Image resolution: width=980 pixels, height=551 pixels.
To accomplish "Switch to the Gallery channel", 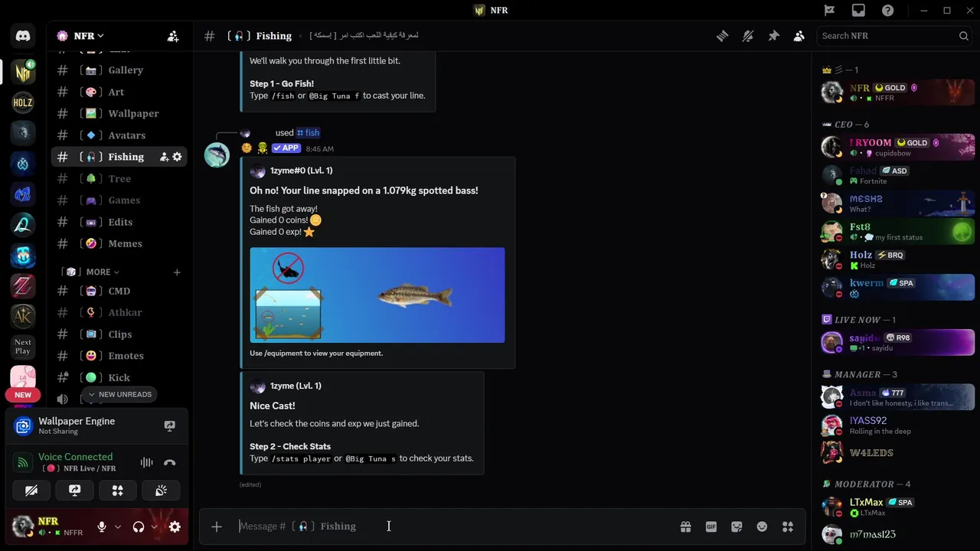I will click(126, 70).
